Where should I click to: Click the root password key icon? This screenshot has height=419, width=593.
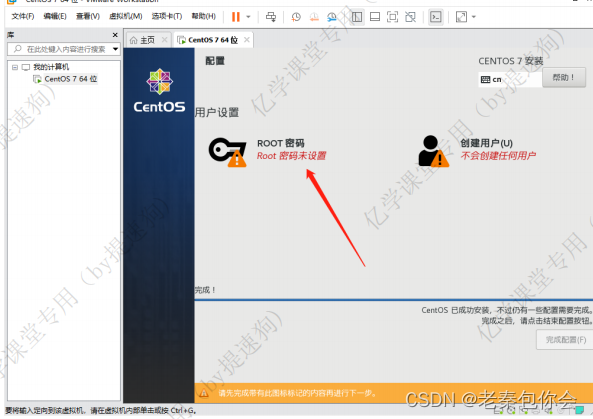coord(228,152)
